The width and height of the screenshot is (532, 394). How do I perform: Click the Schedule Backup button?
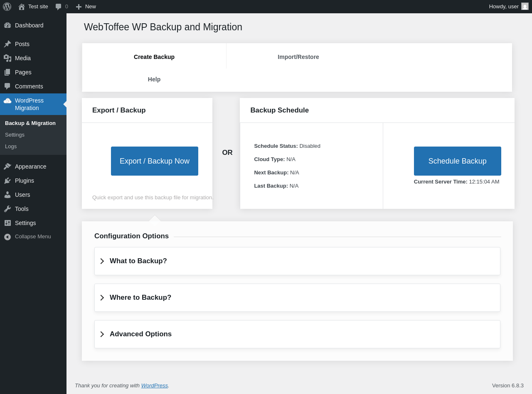tap(457, 161)
